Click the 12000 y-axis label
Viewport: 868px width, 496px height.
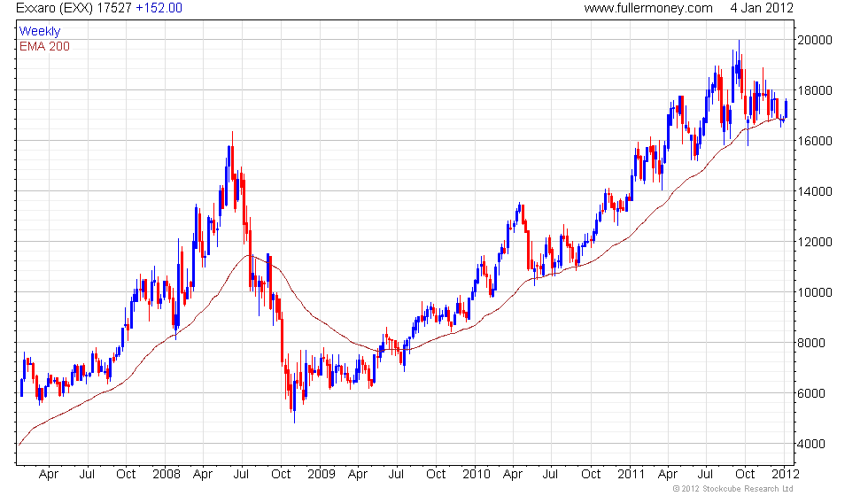click(x=814, y=242)
